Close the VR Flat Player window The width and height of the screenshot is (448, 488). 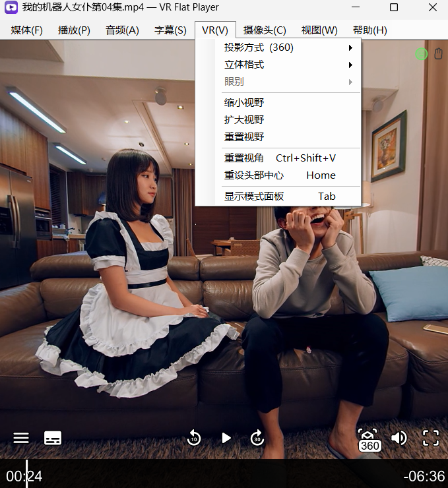433,7
